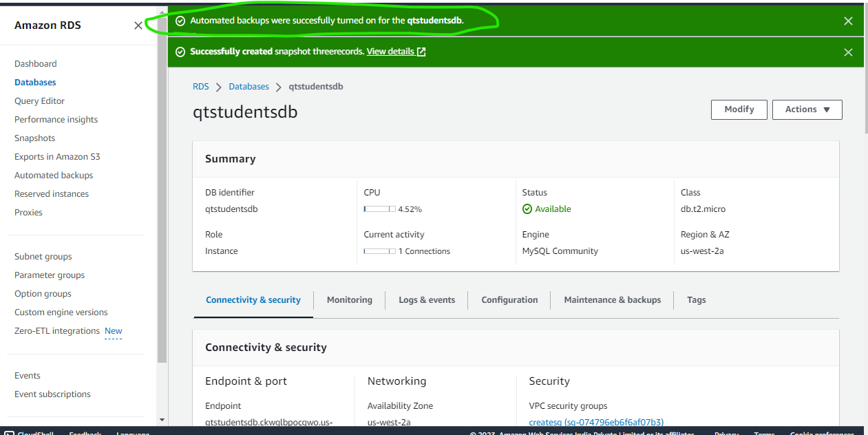Close the Amazon RDS sidebar panel
This screenshot has width=868, height=435.
click(138, 25)
